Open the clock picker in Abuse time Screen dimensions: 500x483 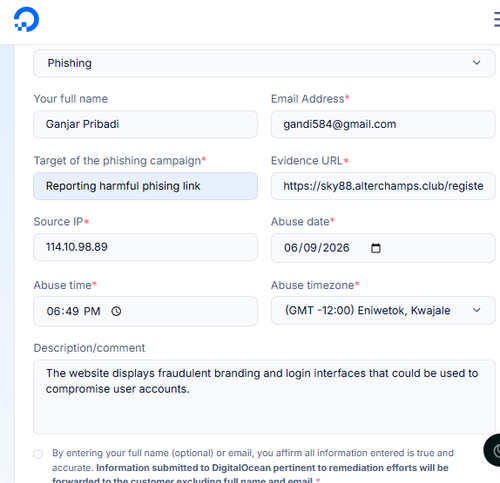pyautogui.click(x=116, y=311)
